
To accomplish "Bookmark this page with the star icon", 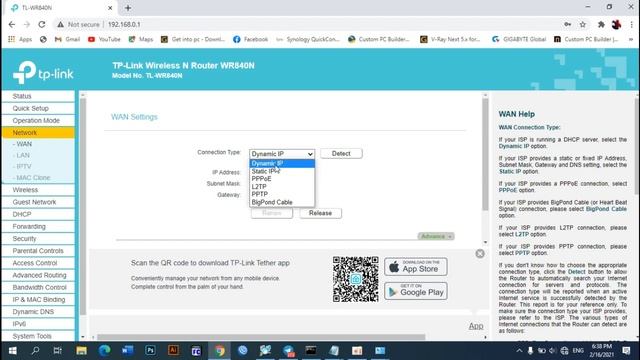I will (583, 24).
